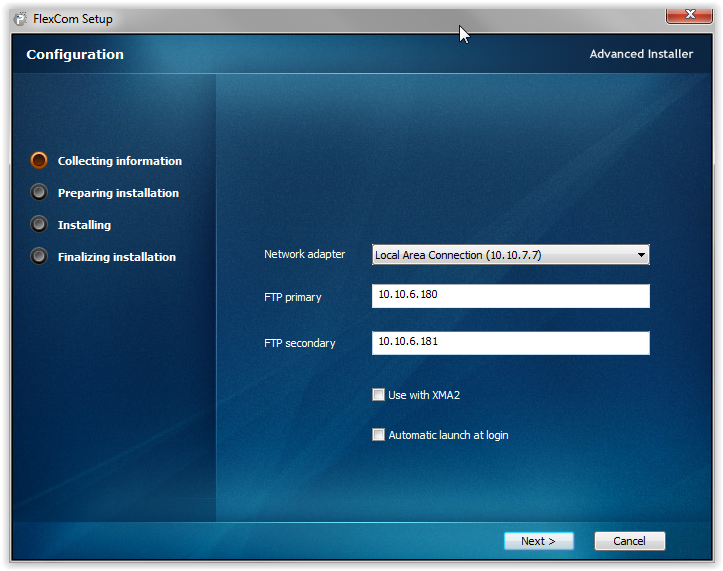Viewport: 723px width, 571px height.
Task: Select the Collecting information step indicator
Action: coord(39,161)
